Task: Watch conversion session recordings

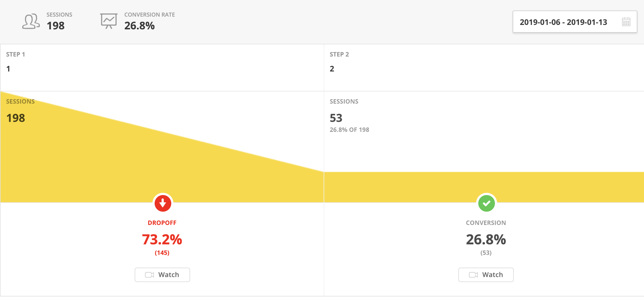Action: pos(486,275)
